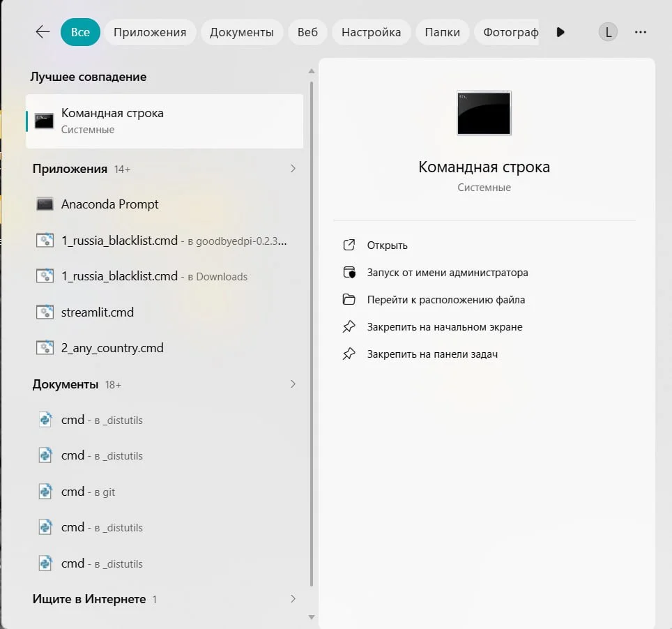Click the results list vertical scrollbar thumb
Viewport: 672px width, 629px height.
pos(312,334)
